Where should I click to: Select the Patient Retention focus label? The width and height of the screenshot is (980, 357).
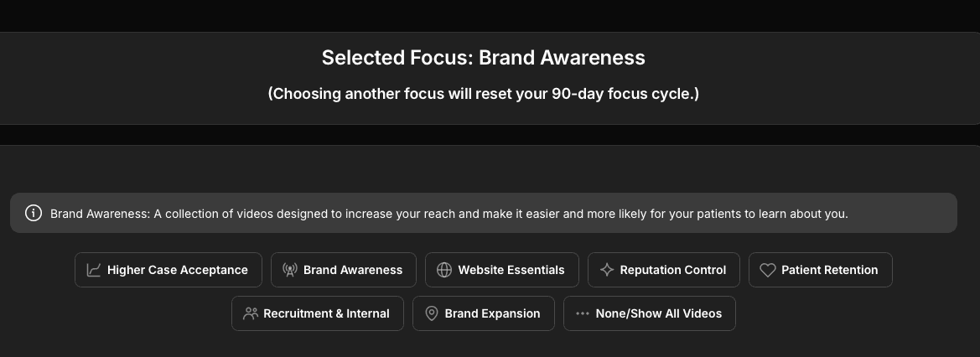pos(830,270)
